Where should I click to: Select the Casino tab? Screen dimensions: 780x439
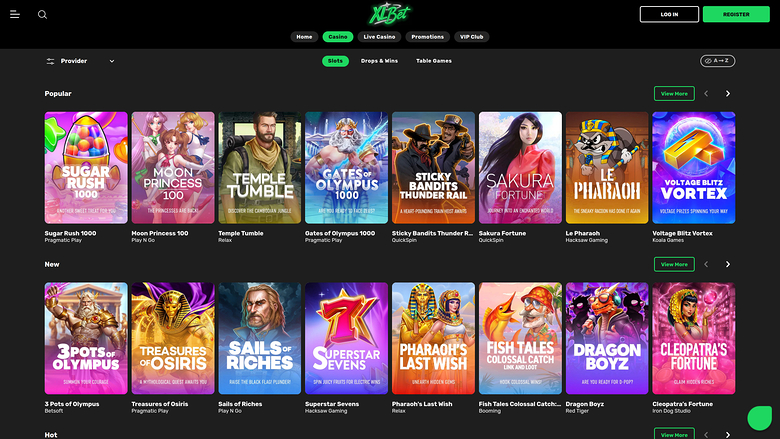pyautogui.click(x=338, y=37)
